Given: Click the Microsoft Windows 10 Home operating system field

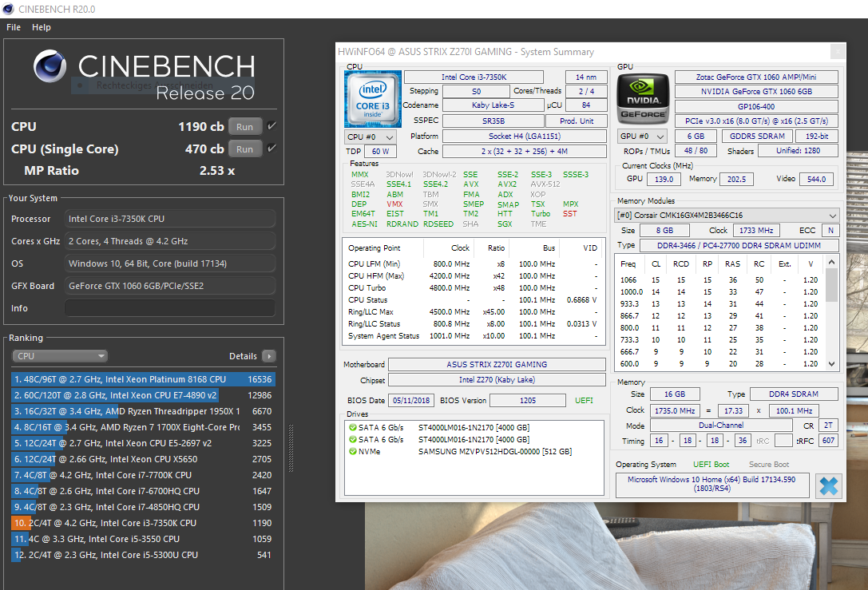Looking at the screenshot, I should [712, 485].
